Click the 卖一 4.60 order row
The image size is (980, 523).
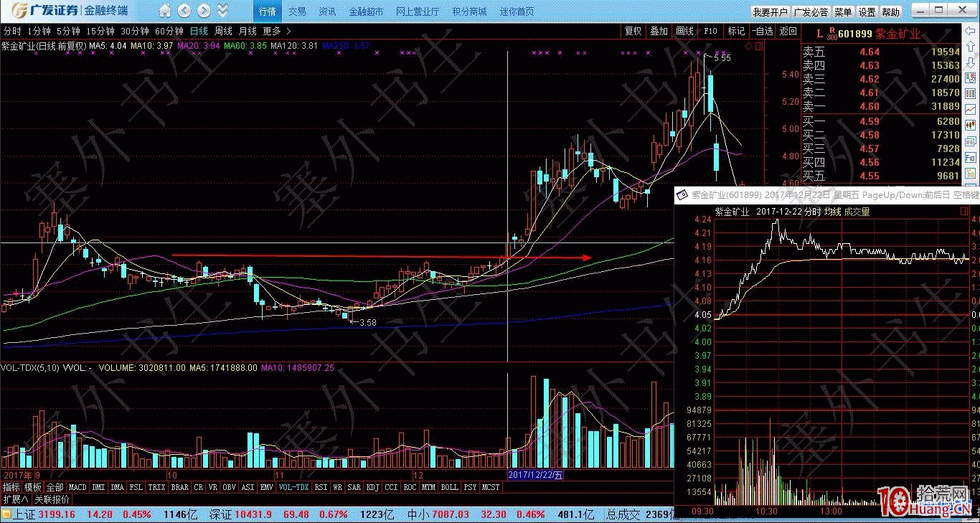click(x=881, y=106)
